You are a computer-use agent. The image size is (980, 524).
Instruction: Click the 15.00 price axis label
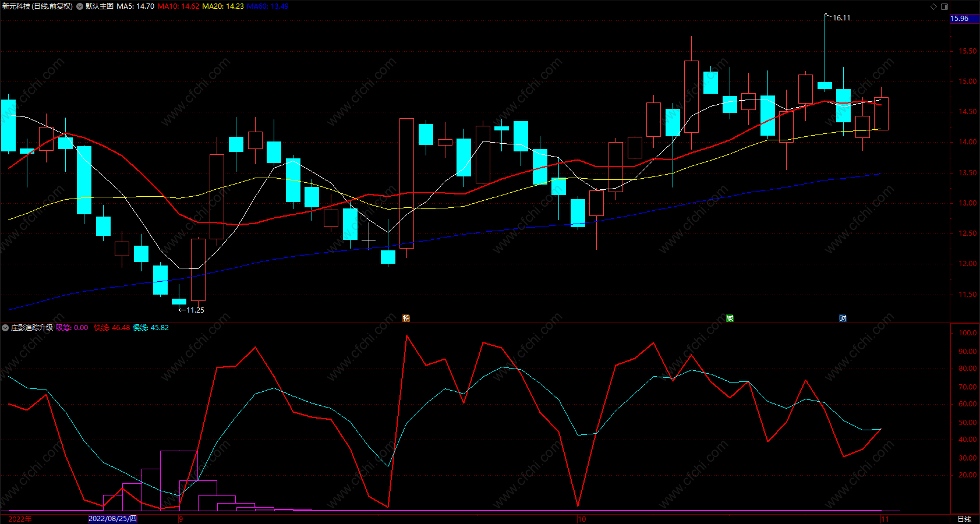coord(968,82)
